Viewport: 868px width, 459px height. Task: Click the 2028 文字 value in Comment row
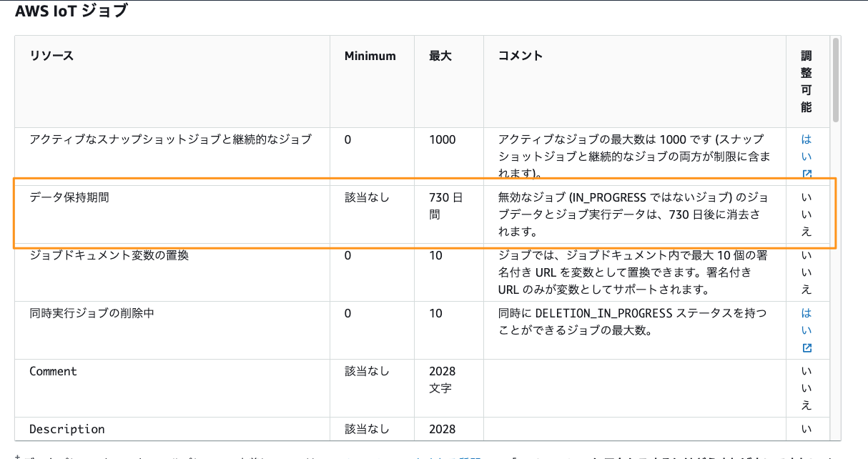(x=442, y=380)
